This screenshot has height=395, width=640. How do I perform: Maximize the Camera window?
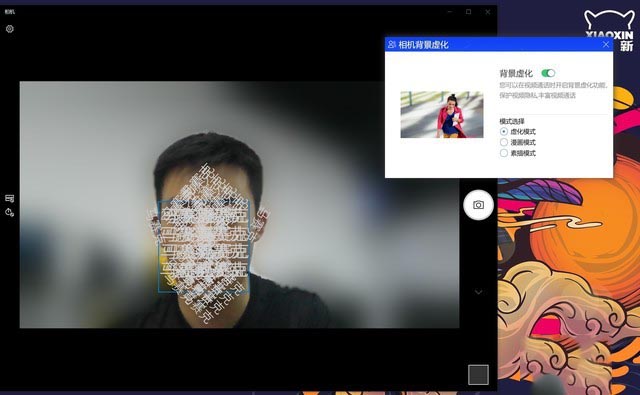469,12
